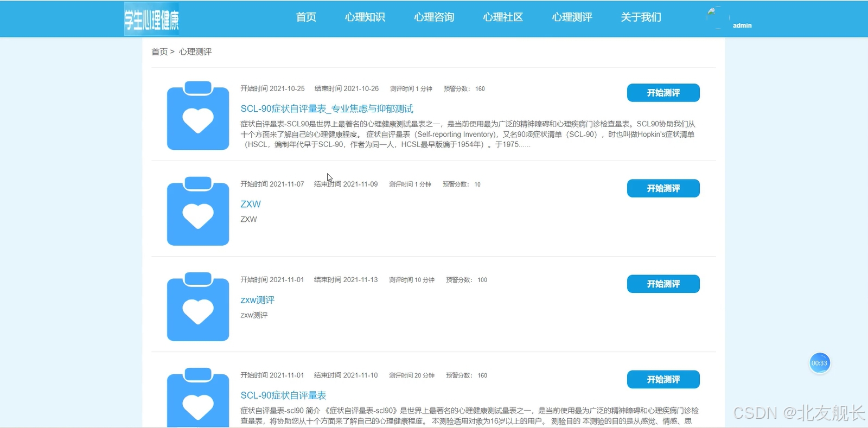
Task: Click the admin username label
Action: (742, 25)
